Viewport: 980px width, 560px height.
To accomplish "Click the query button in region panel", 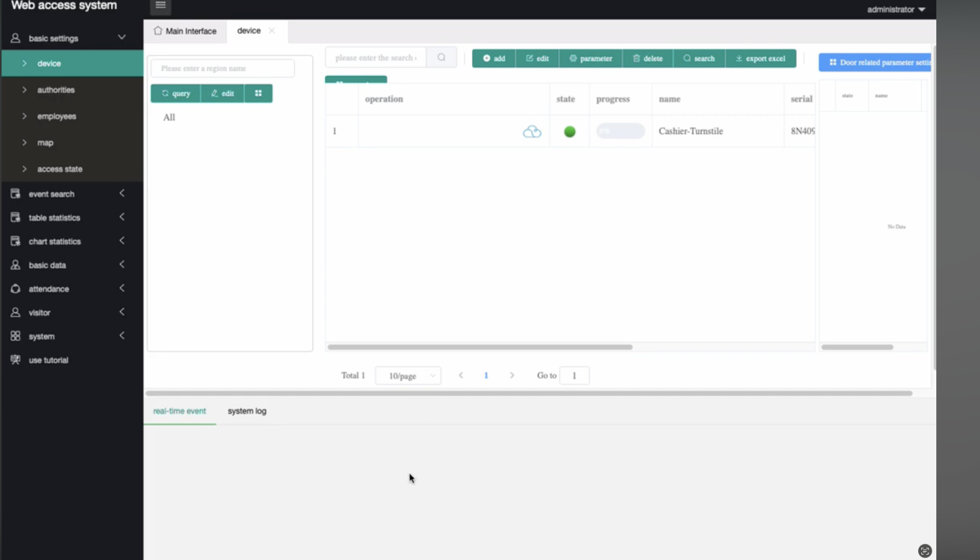I will click(x=175, y=93).
